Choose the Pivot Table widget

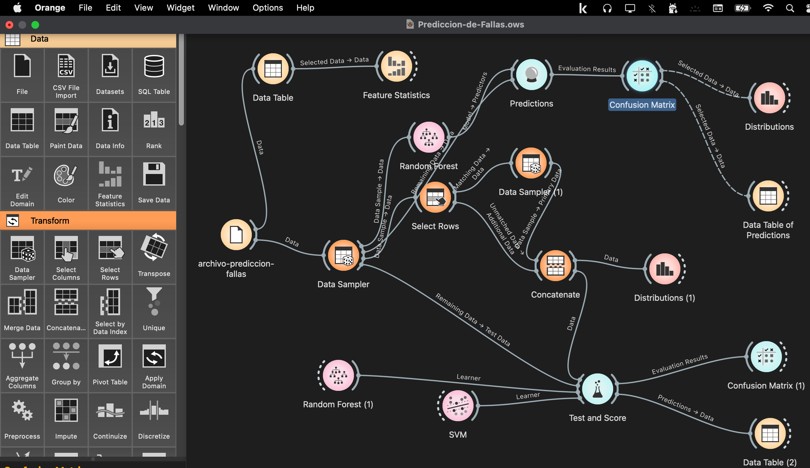coord(110,362)
